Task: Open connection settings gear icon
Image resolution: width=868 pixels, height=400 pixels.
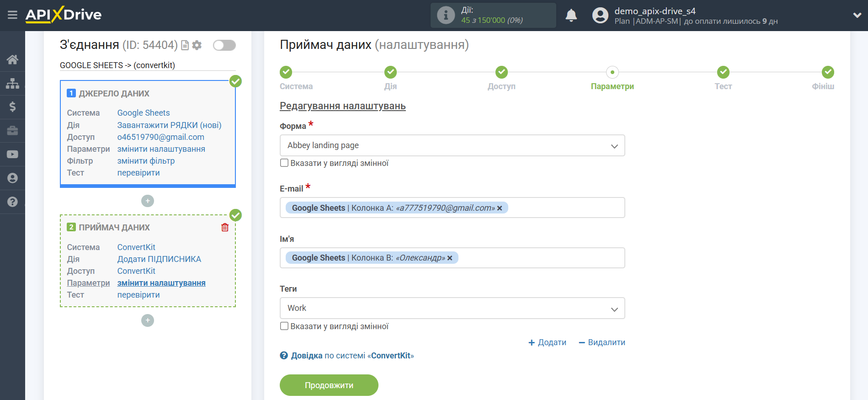Action: pyautogui.click(x=197, y=45)
